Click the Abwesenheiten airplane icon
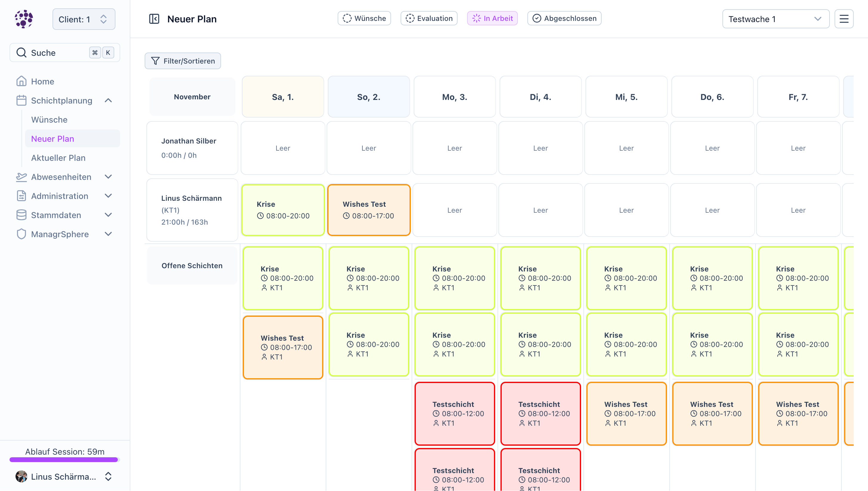The image size is (868, 491). (21, 177)
